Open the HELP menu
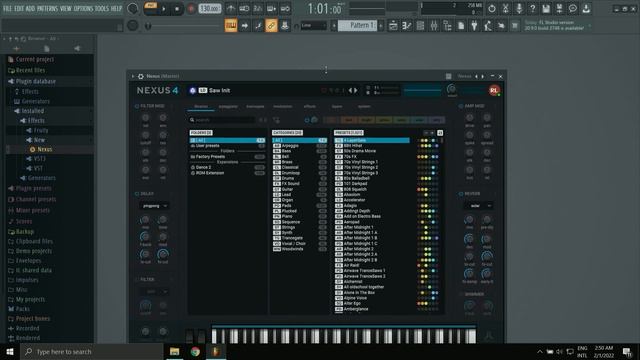The width and height of the screenshot is (640, 360). click(x=116, y=8)
